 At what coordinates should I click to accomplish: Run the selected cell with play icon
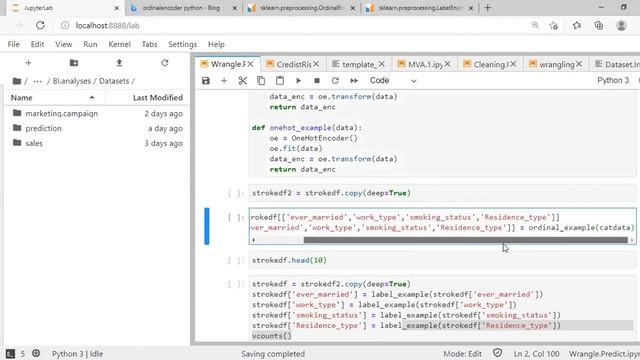click(x=298, y=80)
